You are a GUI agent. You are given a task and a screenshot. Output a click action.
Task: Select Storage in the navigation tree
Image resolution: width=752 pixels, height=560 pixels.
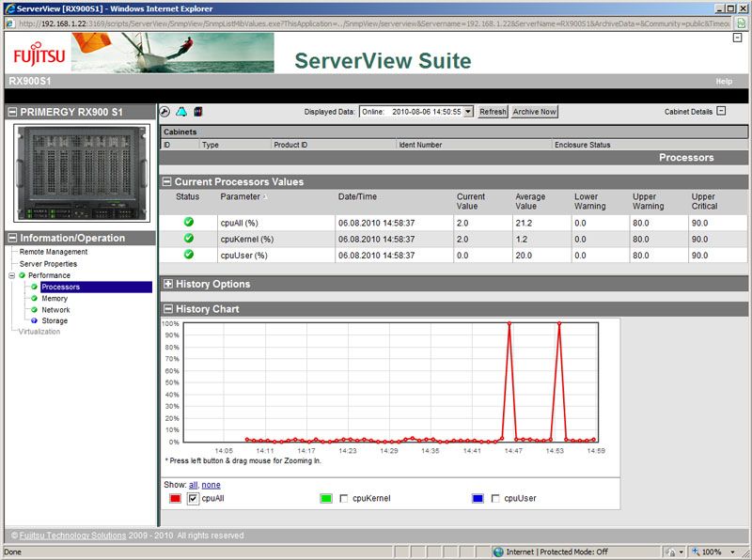tap(55, 320)
